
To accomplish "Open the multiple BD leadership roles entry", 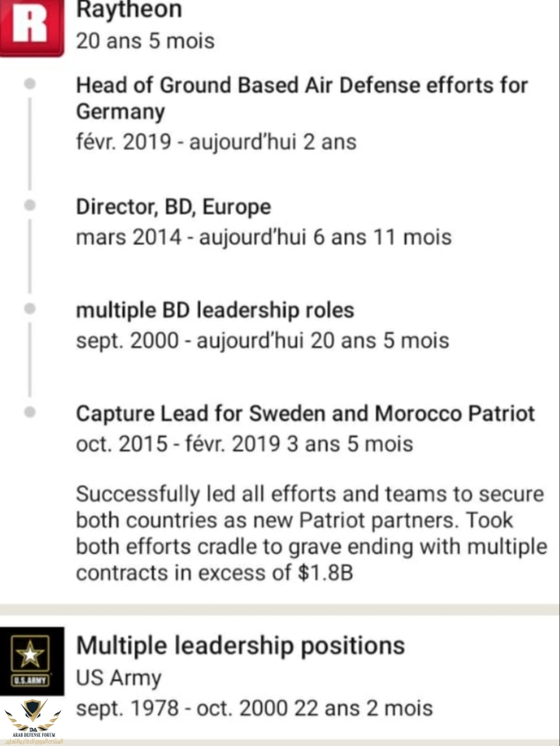I will pos(214,310).
